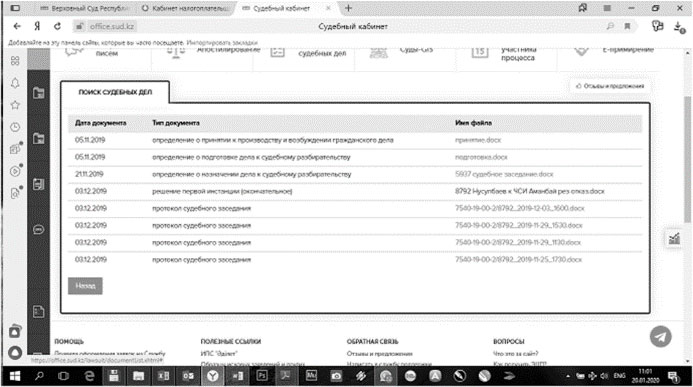
Task: Open the browser downloads icon
Action: click(x=679, y=27)
